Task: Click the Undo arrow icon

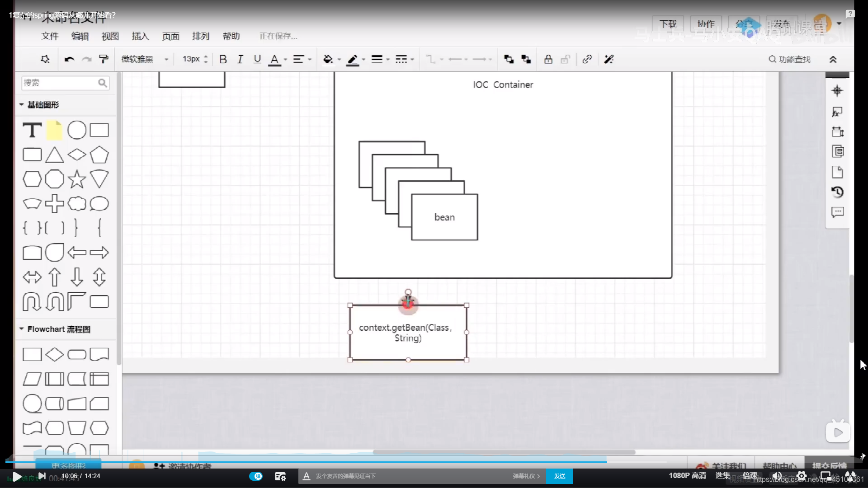Action: coord(69,59)
